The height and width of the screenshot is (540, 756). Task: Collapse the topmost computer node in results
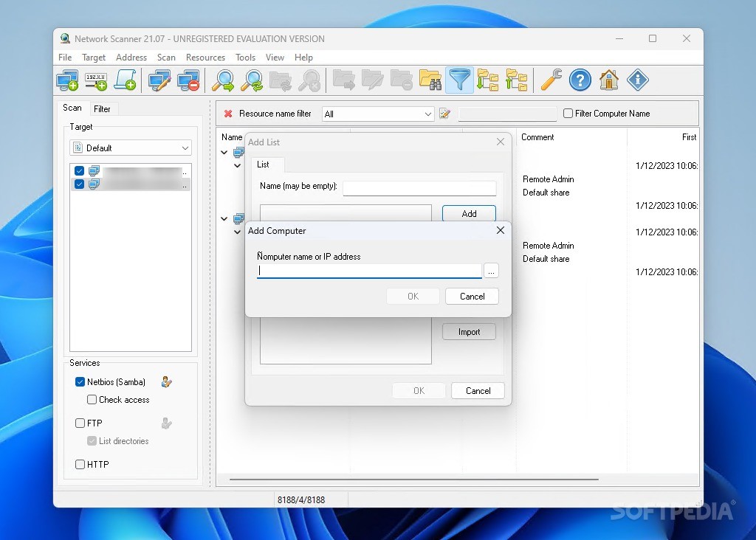pos(224,152)
